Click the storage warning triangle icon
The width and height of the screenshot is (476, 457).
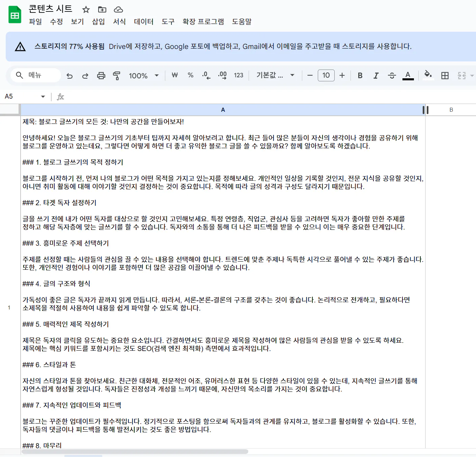click(20, 47)
